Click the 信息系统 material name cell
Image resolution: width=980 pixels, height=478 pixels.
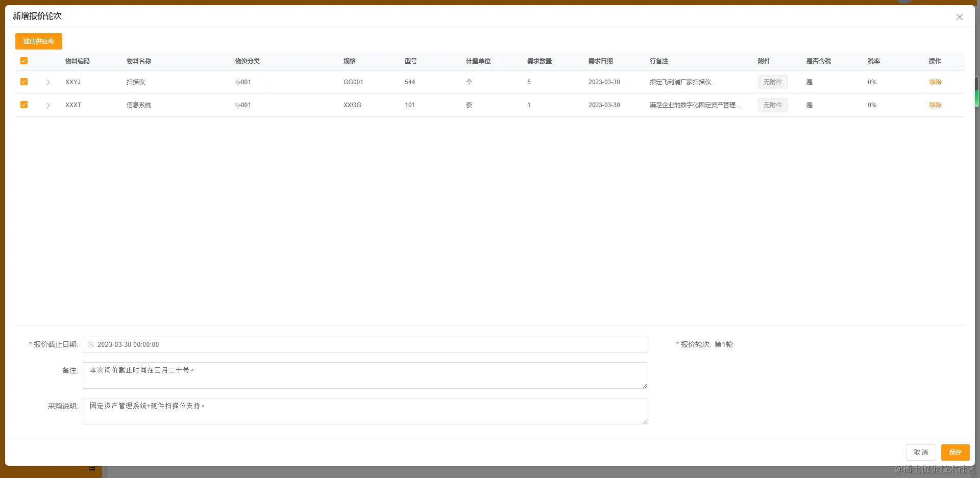tap(139, 105)
